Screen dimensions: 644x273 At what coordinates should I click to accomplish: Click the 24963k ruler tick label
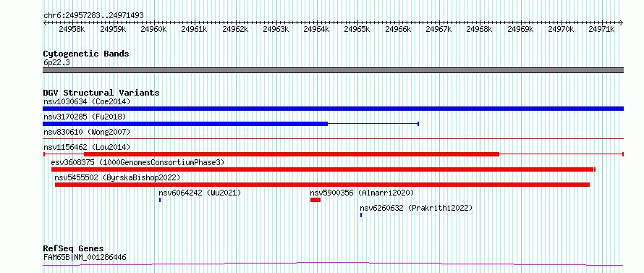click(276, 29)
